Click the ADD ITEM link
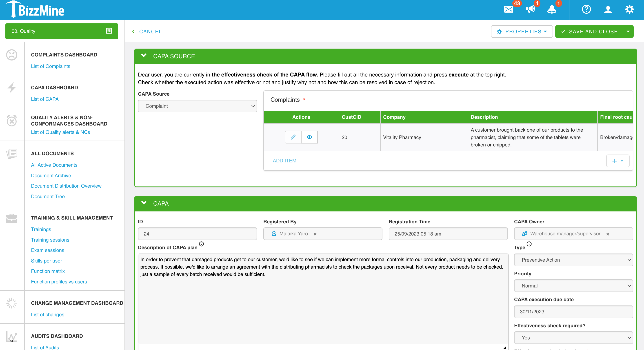 point(284,161)
